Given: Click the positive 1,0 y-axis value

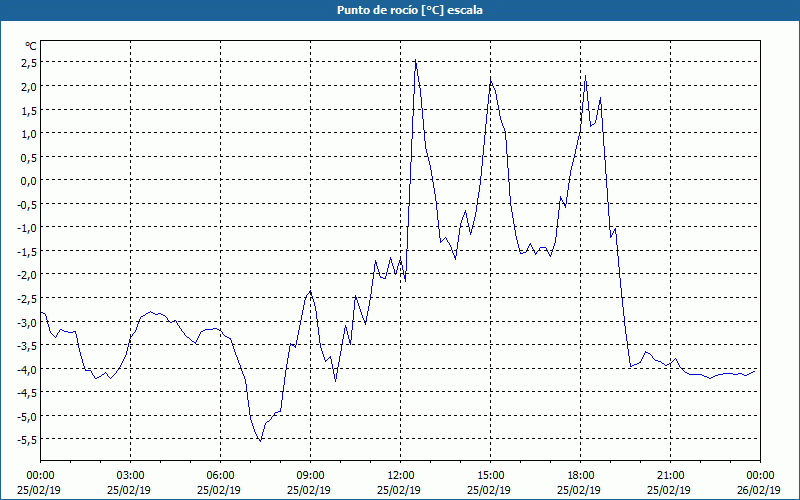Looking at the screenshot, I should click(x=29, y=133).
